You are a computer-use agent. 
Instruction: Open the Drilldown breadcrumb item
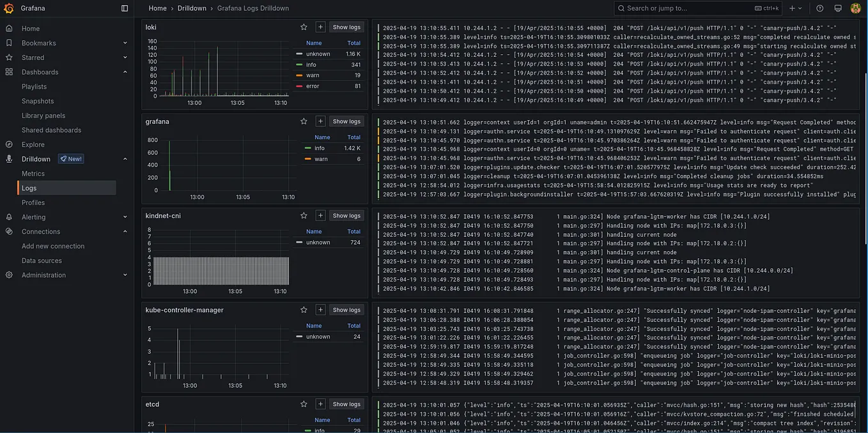tap(185, 8)
